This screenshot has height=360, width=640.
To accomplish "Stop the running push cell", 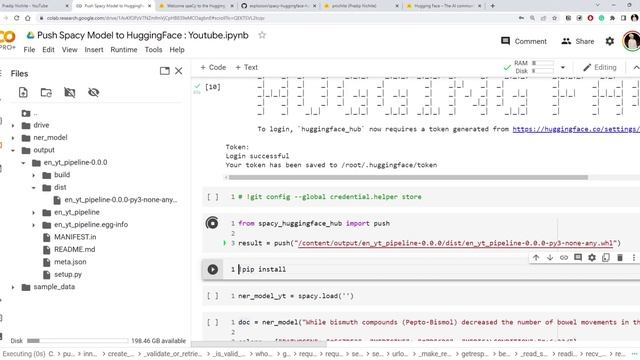I will pyautogui.click(x=212, y=223).
